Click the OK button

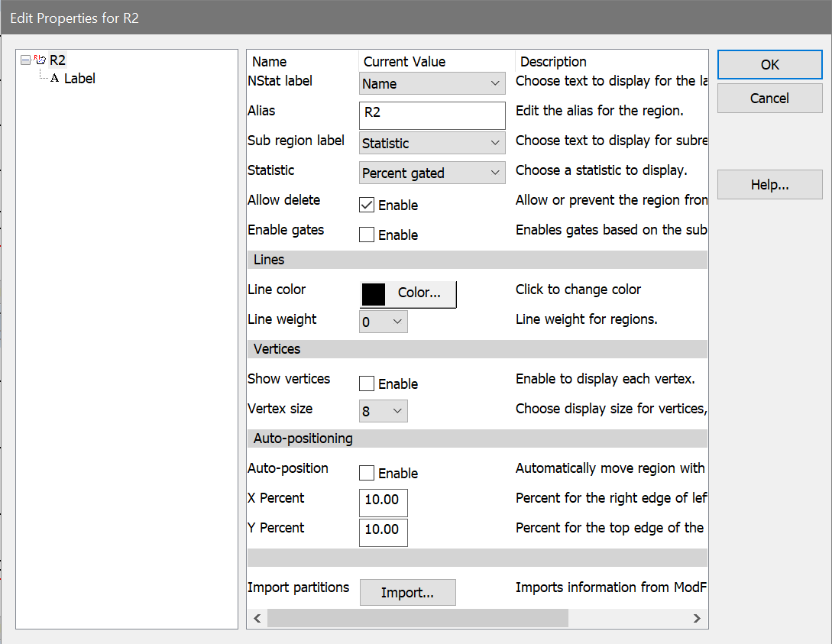click(769, 65)
